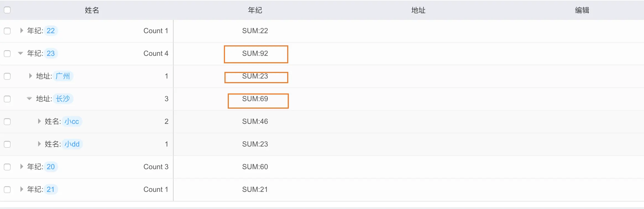
Task: Expand the 姓名: 小dd group
Action: pos(39,144)
